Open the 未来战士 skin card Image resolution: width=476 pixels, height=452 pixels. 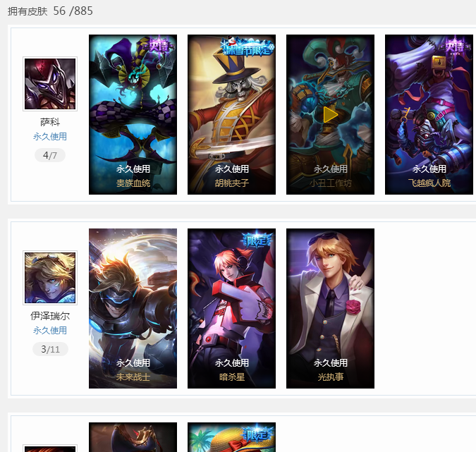coord(133,308)
